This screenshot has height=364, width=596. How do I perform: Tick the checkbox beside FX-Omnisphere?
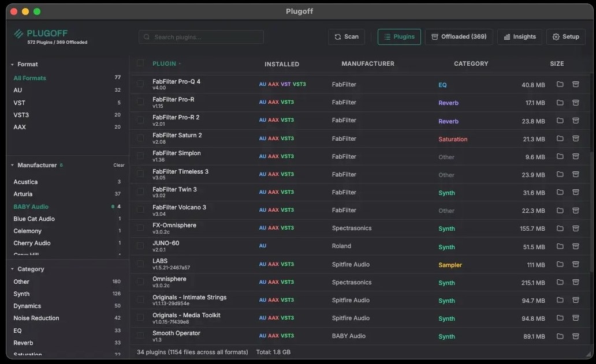click(x=140, y=228)
